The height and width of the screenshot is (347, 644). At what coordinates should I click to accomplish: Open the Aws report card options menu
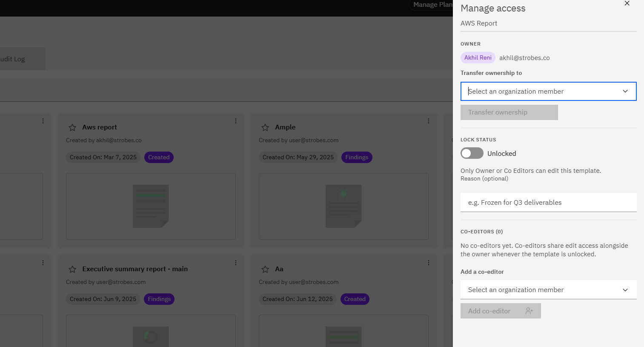click(x=236, y=121)
